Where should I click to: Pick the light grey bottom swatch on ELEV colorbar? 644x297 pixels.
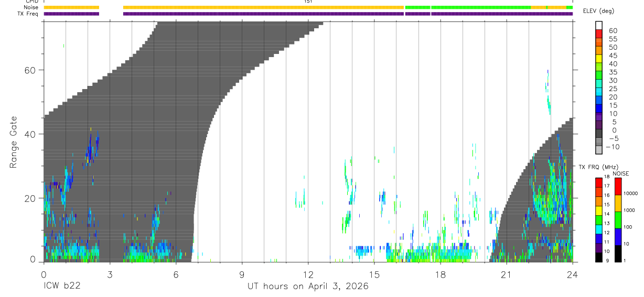599,151
